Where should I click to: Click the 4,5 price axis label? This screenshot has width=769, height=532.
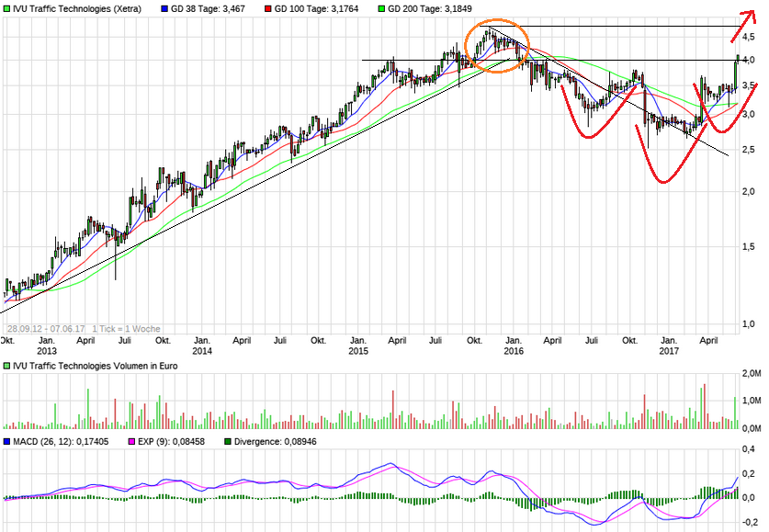(749, 37)
